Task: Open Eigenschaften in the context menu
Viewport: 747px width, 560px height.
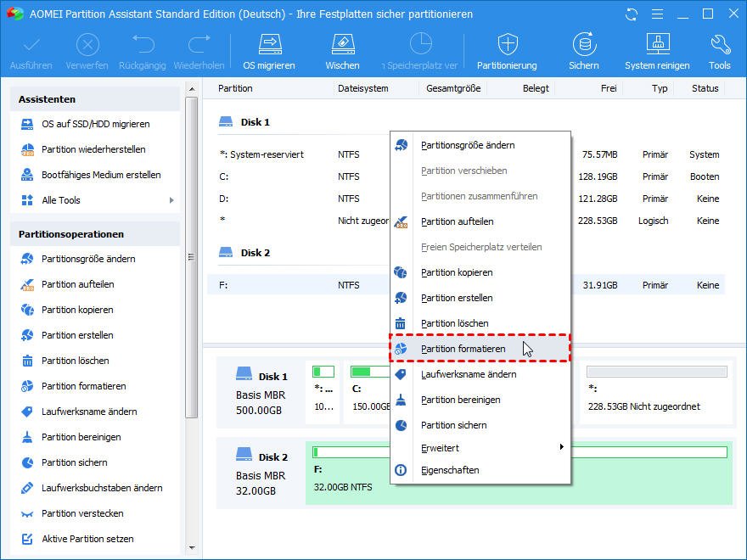Action: click(x=480, y=470)
